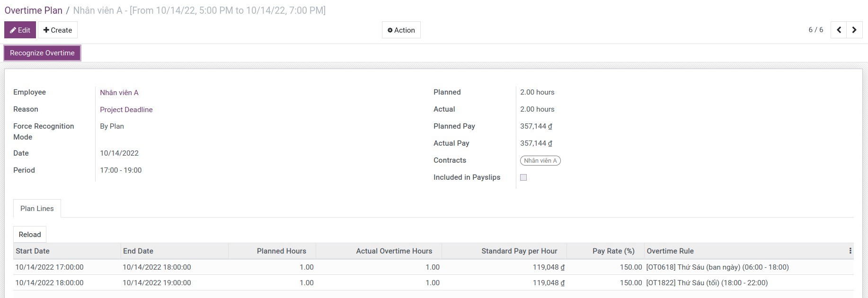Open the Action gear dropdown
868x298 pixels.
pos(401,30)
